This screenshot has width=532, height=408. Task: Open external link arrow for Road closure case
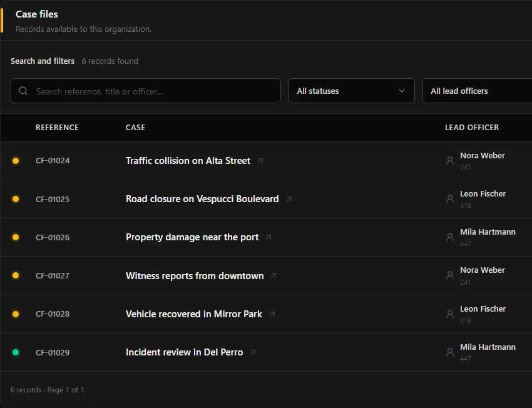click(x=289, y=199)
